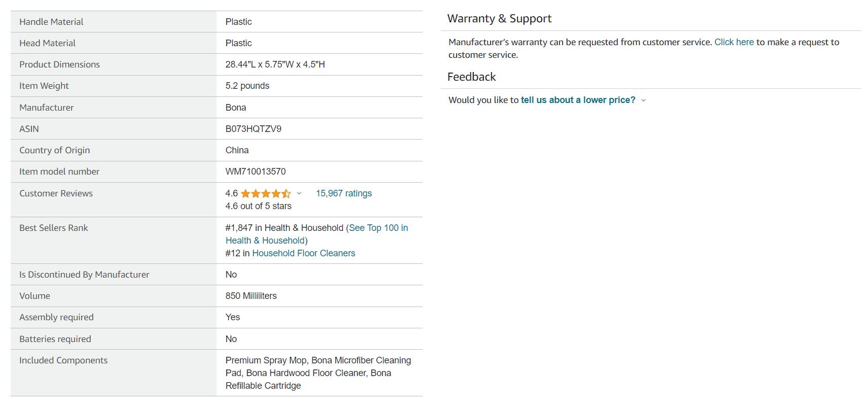Image resolution: width=868 pixels, height=405 pixels.
Task: Expand the rating breakdown chevron beside stars
Action: pos(299,193)
